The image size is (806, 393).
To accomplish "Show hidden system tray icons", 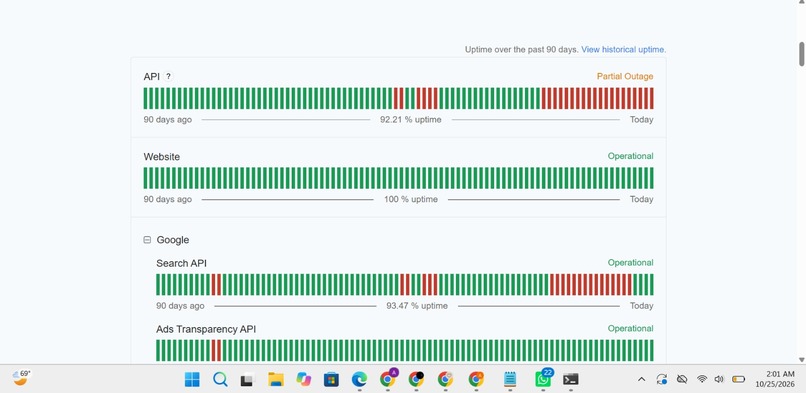I will tap(642, 379).
